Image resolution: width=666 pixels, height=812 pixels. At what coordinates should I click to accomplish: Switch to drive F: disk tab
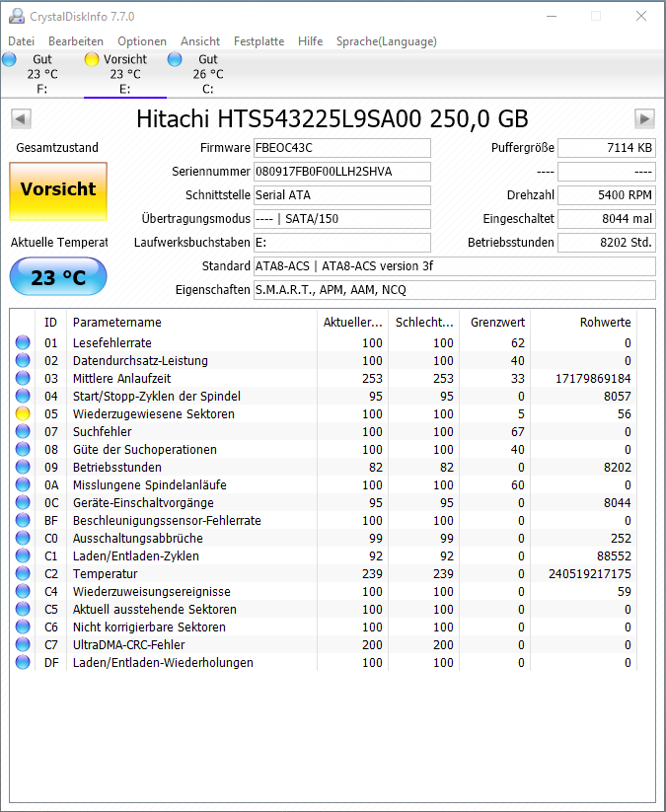point(42,74)
